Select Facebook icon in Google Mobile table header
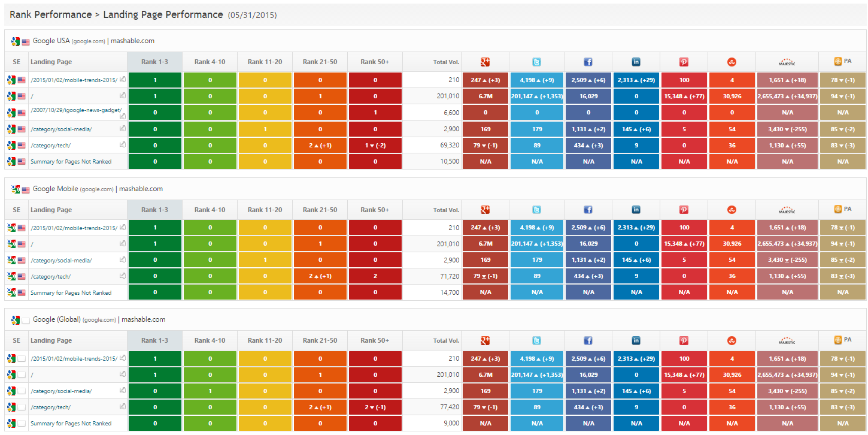The width and height of the screenshot is (868, 435). (588, 210)
